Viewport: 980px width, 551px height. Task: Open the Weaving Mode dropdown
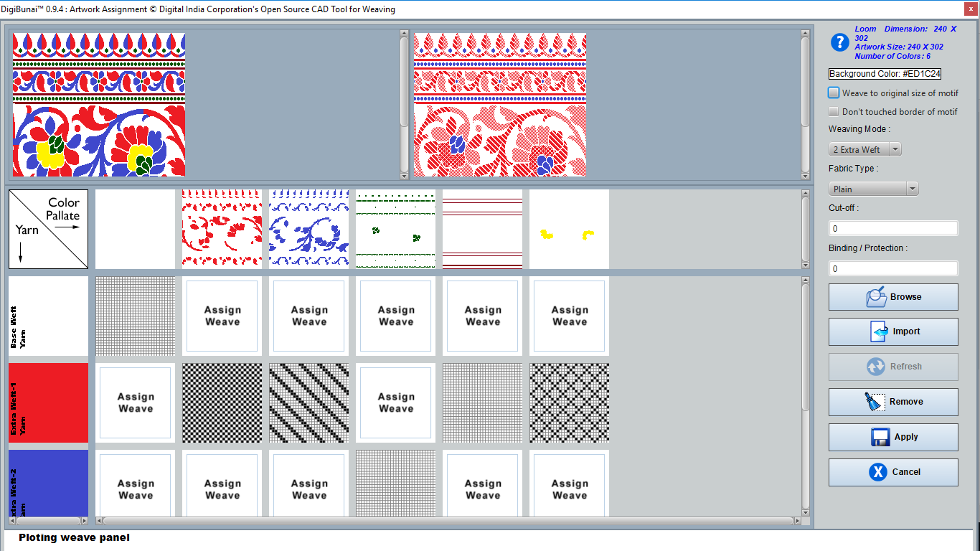864,149
